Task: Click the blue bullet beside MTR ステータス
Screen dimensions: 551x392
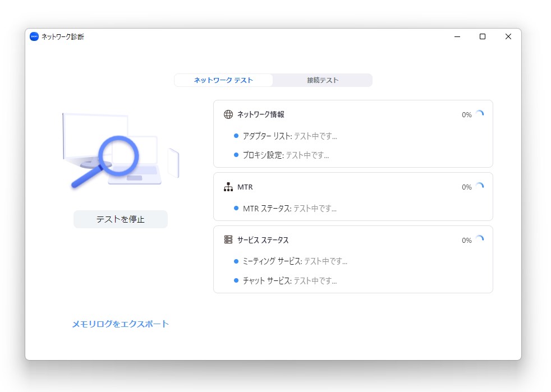Action: (236, 208)
